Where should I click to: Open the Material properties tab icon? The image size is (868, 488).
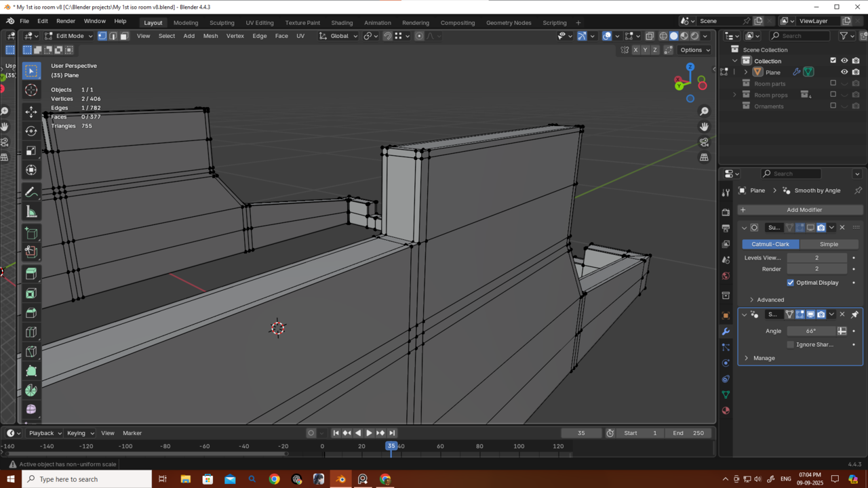[726, 411]
